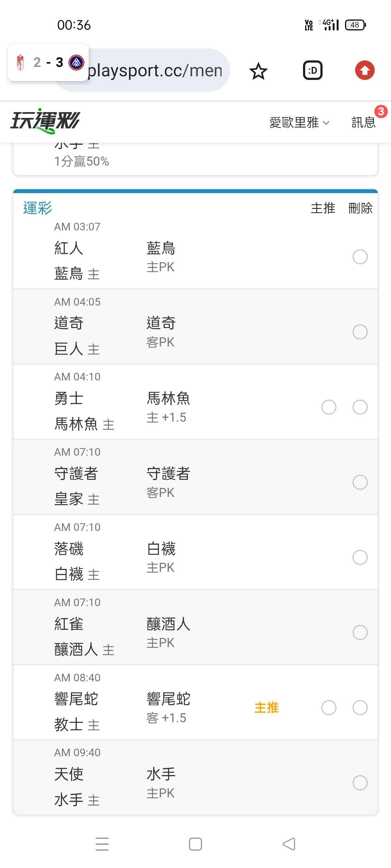
Task: Click the orange 主推 label
Action: tap(266, 708)
